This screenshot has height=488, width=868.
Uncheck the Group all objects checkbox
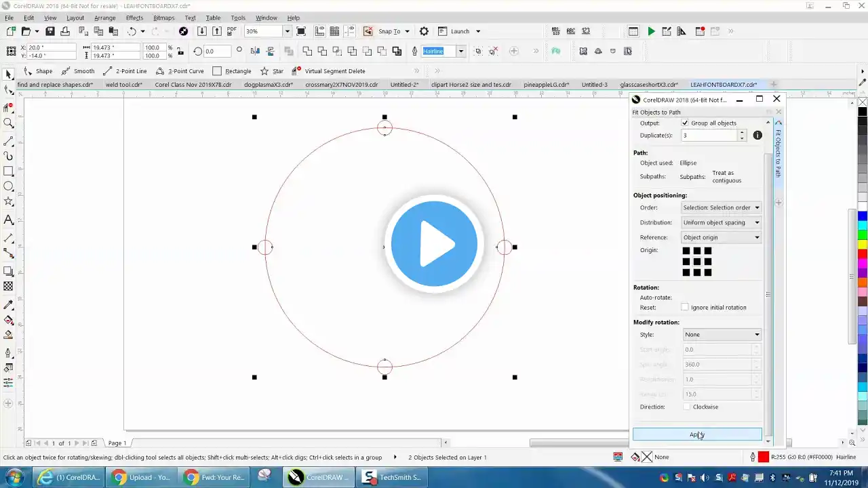point(685,123)
